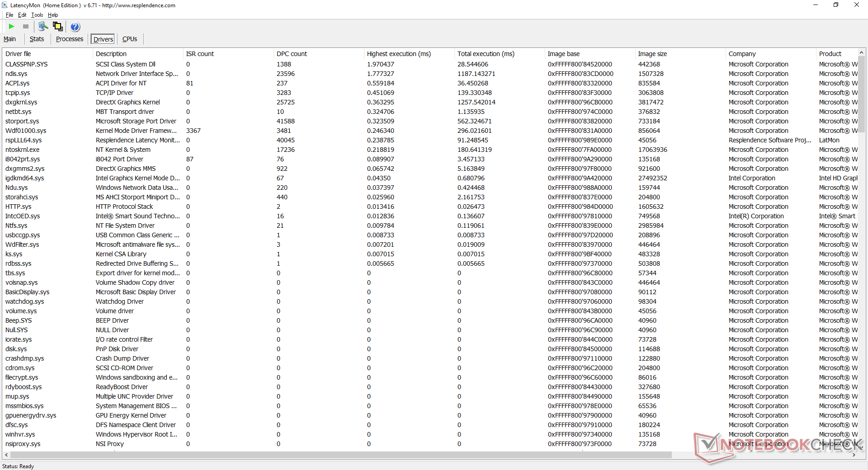Click DPC count value 41588
The image size is (868, 470).
point(286,121)
